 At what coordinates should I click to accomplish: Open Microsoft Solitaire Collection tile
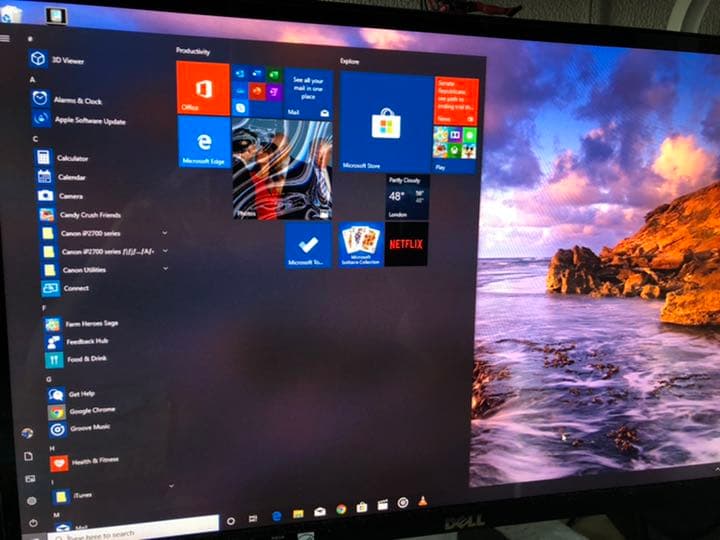click(361, 244)
